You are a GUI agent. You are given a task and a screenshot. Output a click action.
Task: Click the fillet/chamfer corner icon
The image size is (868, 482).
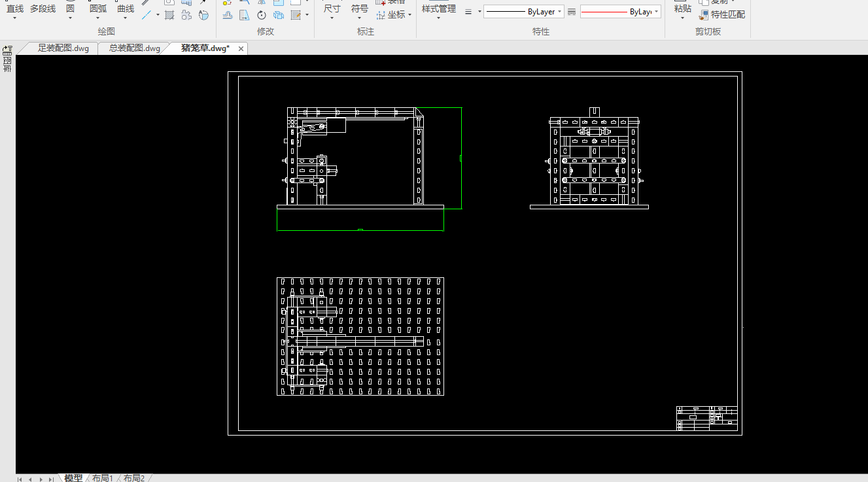click(244, 14)
